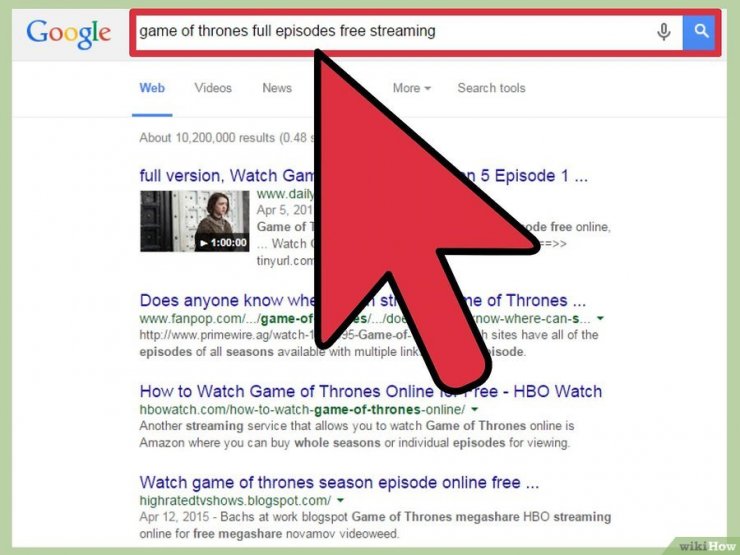Switch to the News tab
The height and width of the screenshot is (555, 740).
tap(277, 88)
